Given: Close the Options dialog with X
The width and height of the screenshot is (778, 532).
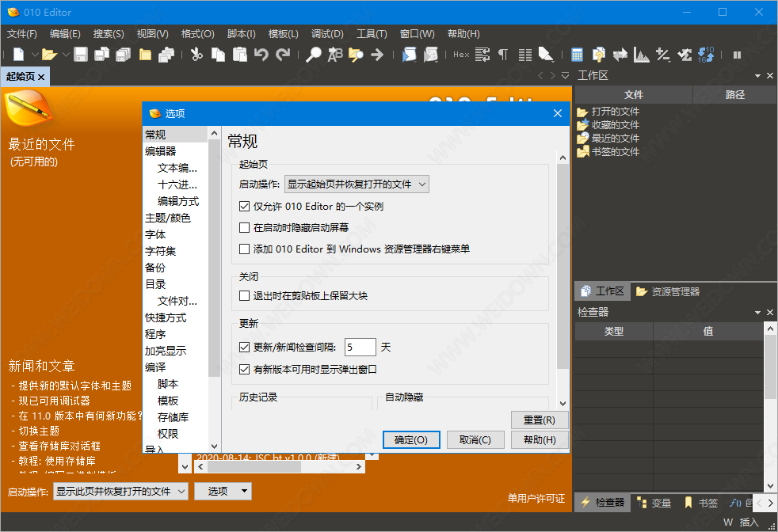Looking at the screenshot, I should tap(558, 113).
